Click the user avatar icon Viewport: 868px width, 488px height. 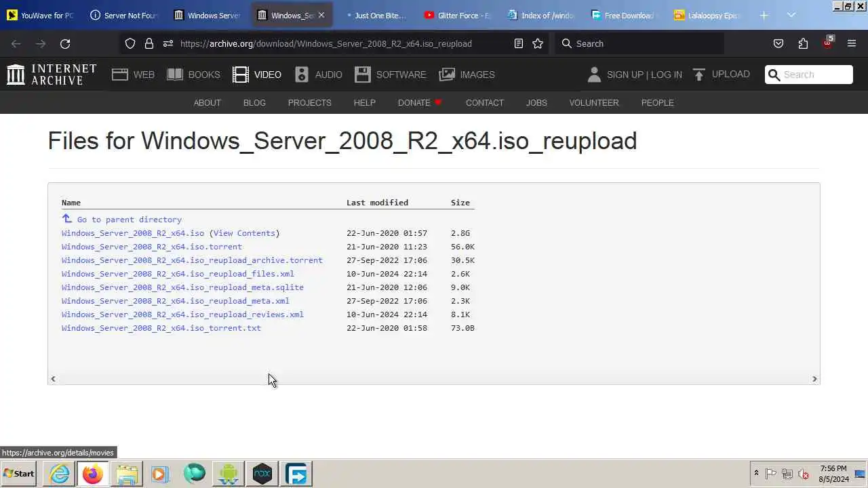tap(594, 75)
